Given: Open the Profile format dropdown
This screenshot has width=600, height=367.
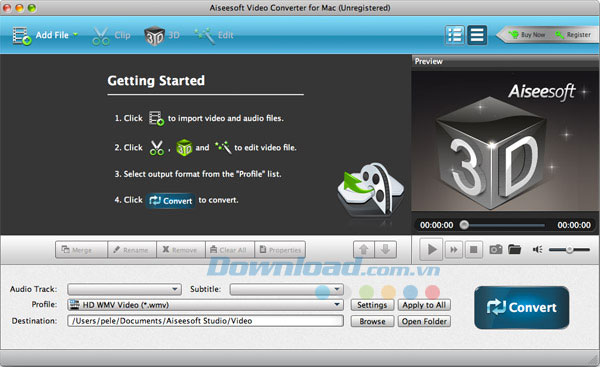Looking at the screenshot, I should [x=205, y=305].
